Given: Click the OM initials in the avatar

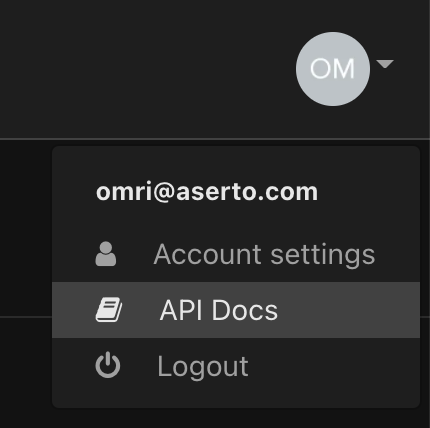Looking at the screenshot, I should click(x=332, y=69).
